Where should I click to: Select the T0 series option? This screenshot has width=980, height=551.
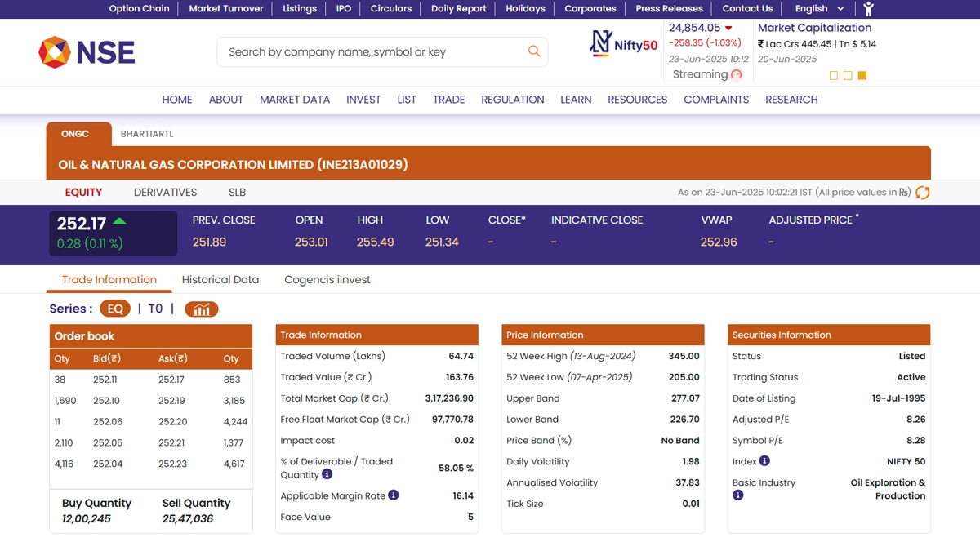click(155, 309)
